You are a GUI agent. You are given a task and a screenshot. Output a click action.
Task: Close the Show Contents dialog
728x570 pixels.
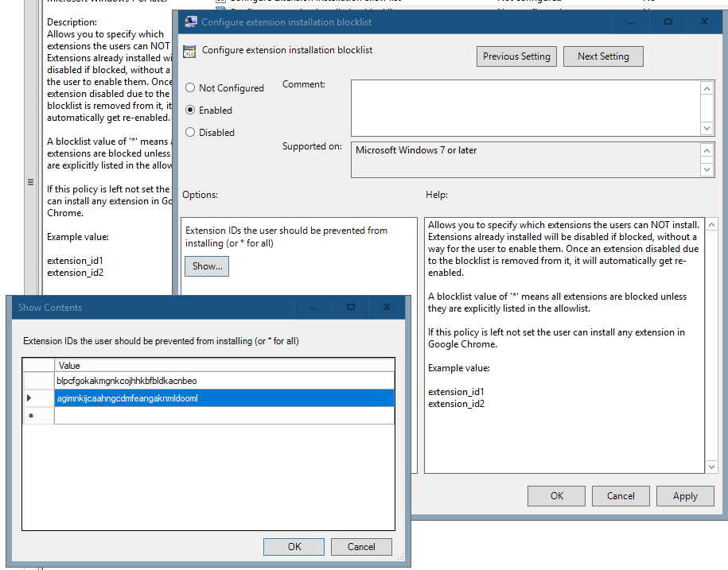[x=387, y=307]
